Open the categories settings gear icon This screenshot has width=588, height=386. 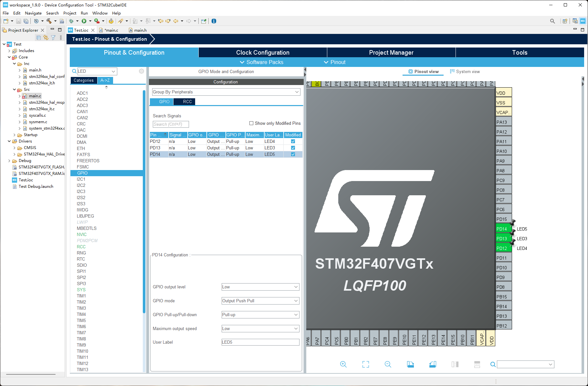pyautogui.click(x=141, y=71)
